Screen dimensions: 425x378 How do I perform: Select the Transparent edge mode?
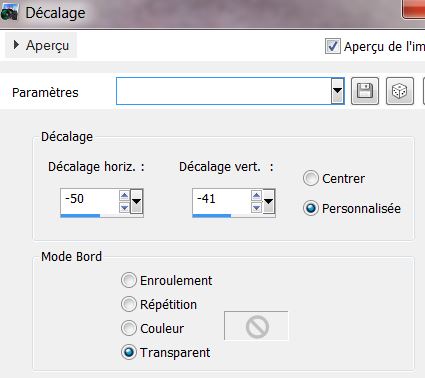(129, 352)
